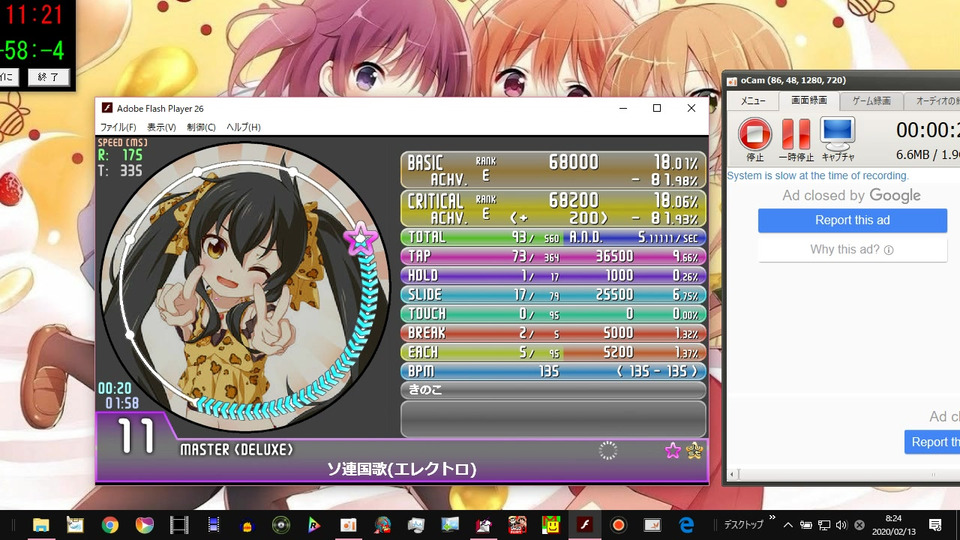Click the oCam horizontal scrollbar left arrow
The width and height of the screenshot is (960, 540).
click(732, 474)
